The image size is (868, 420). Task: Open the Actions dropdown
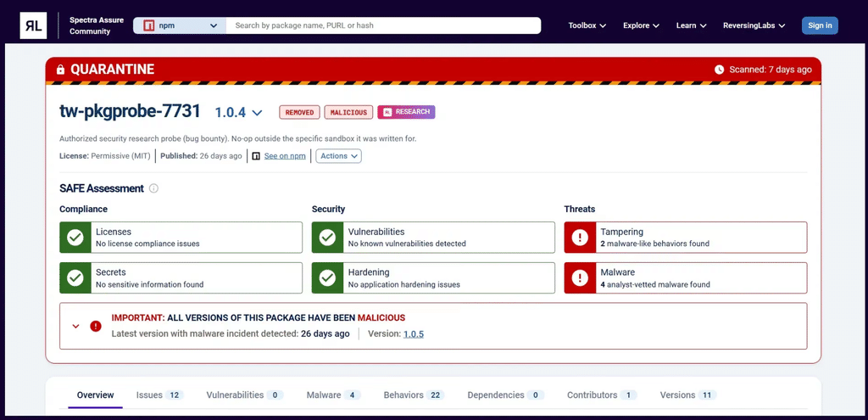tap(339, 156)
